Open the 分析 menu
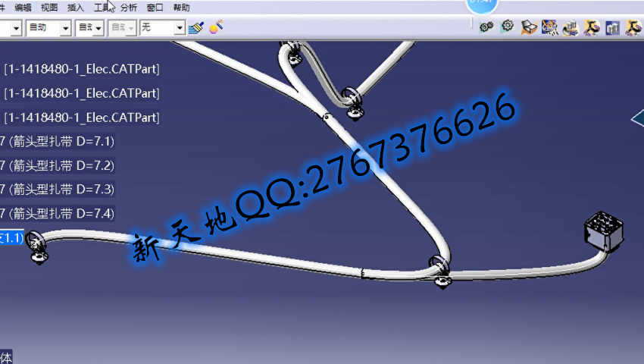The image size is (644, 364). click(129, 8)
